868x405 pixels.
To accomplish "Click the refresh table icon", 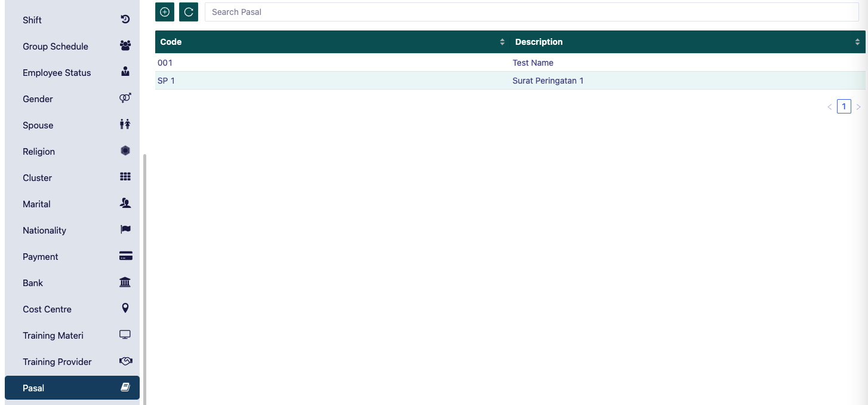I will click(x=189, y=12).
